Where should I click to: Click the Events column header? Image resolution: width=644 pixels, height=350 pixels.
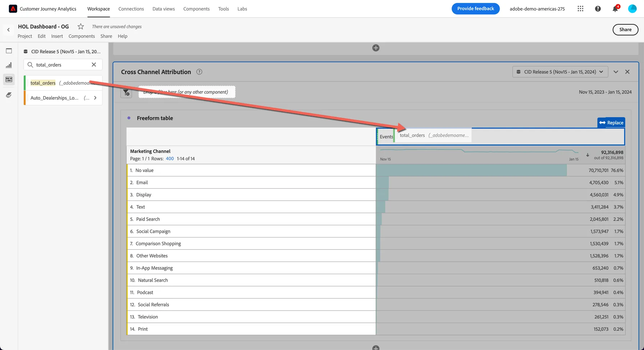click(x=386, y=137)
